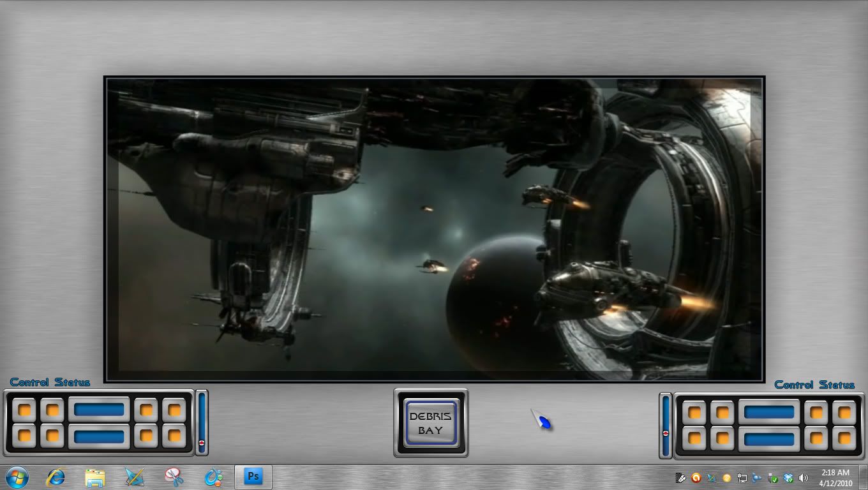This screenshot has height=490, width=868.
Task: Click the yellow ball tray icon
Action: pos(727,478)
